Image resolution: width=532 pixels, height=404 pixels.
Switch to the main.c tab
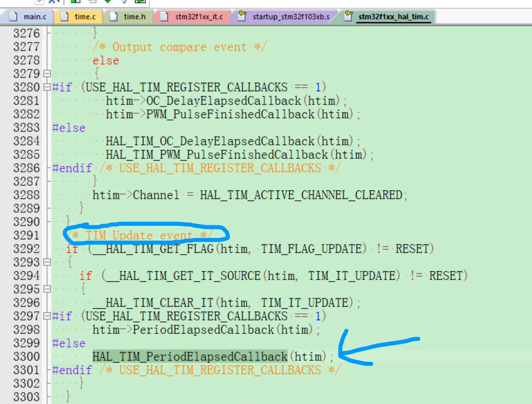pos(27,17)
